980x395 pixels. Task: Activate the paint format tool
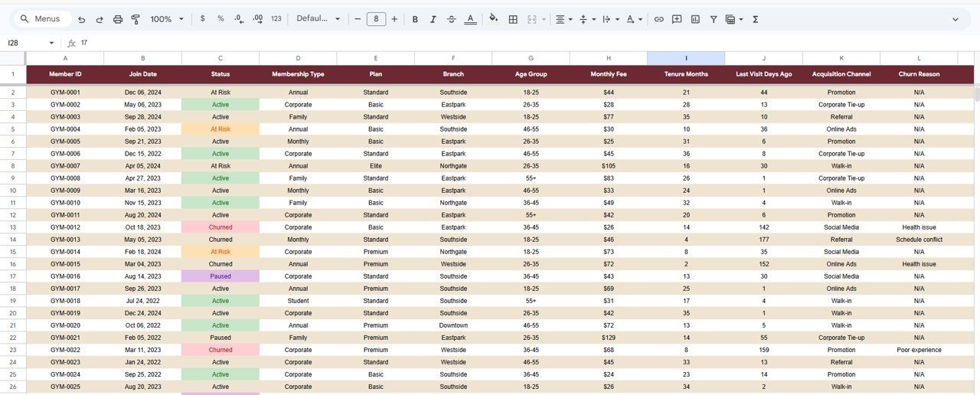(x=136, y=19)
